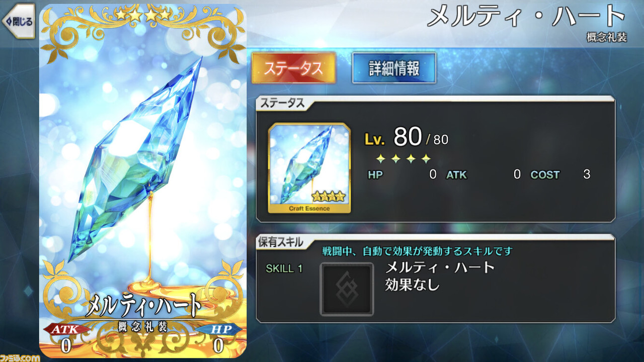The height and width of the screenshot is (362, 644).
Task: Tap the Craft Essence thumbnail icon
Action: click(x=309, y=168)
